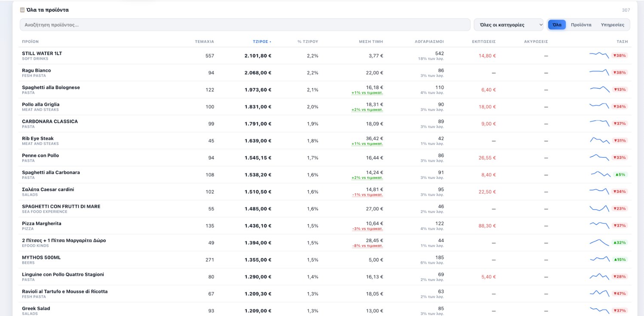Select the Greek Salad product name
Screen dimensions: 644x316
pyautogui.click(x=36, y=308)
